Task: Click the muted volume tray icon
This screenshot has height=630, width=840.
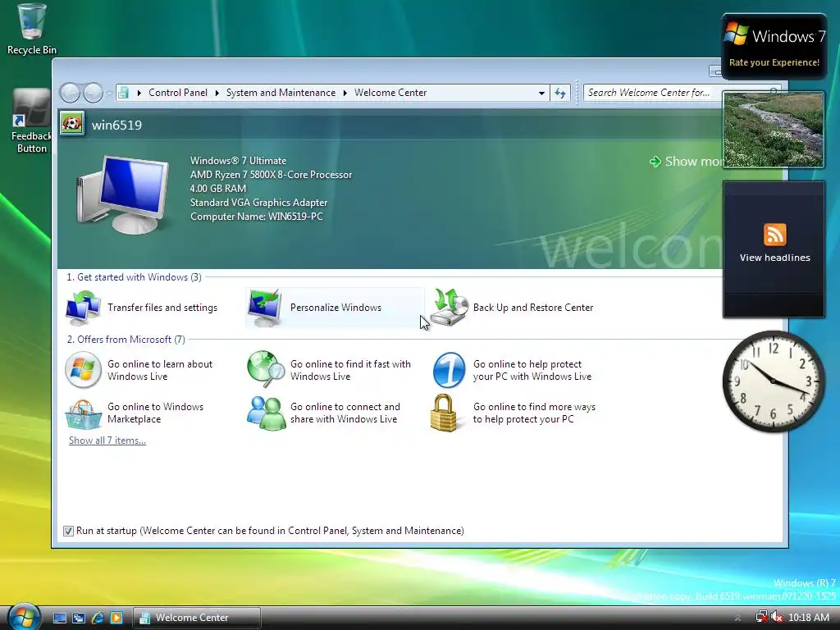Action: click(777, 617)
